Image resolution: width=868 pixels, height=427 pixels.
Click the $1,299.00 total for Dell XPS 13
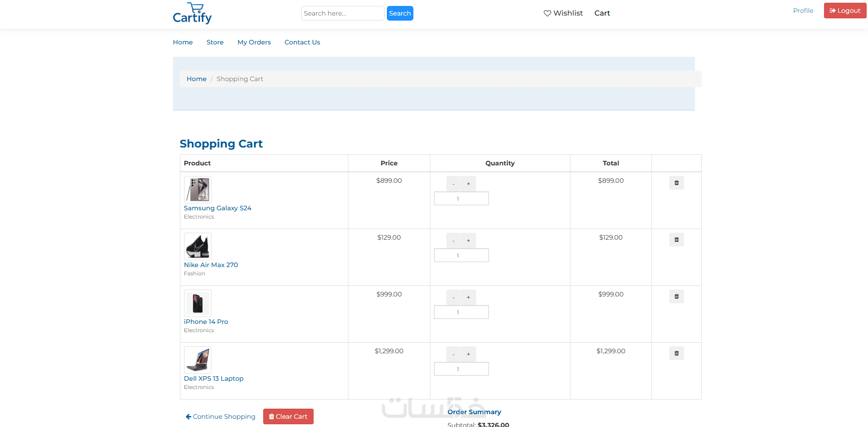[x=611, y=351]
